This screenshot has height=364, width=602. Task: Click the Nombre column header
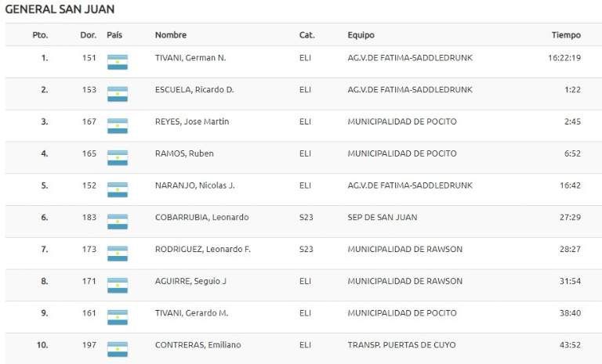point(170,35)
